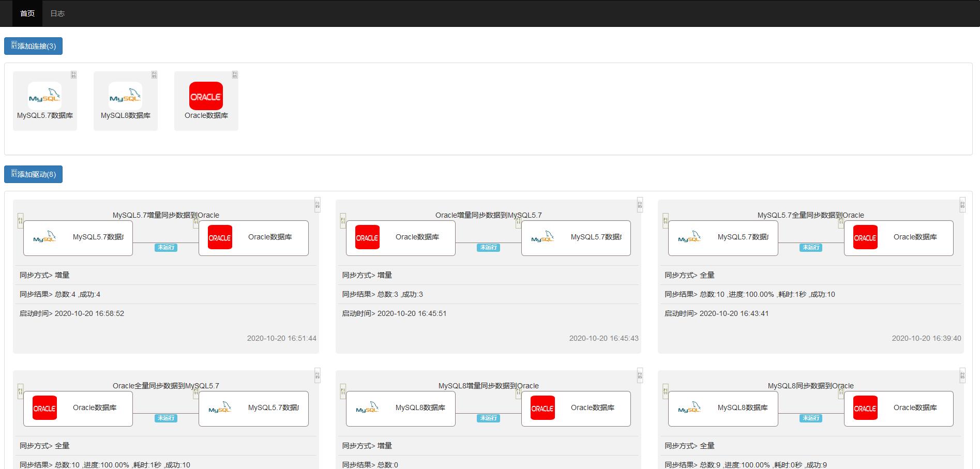The image size is (980, 469).
Task: Click the MySQL8数据库 connection name label
Action: tap(126, 116)
